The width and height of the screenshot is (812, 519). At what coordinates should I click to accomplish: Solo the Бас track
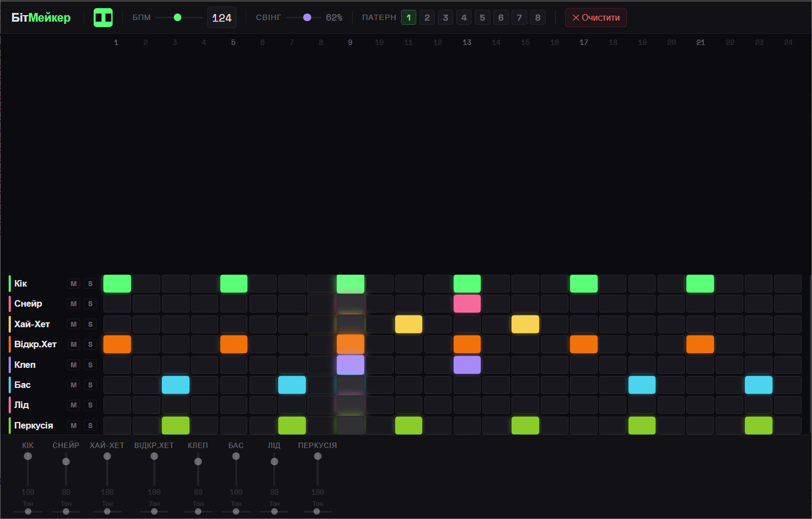tap(90, 385)
